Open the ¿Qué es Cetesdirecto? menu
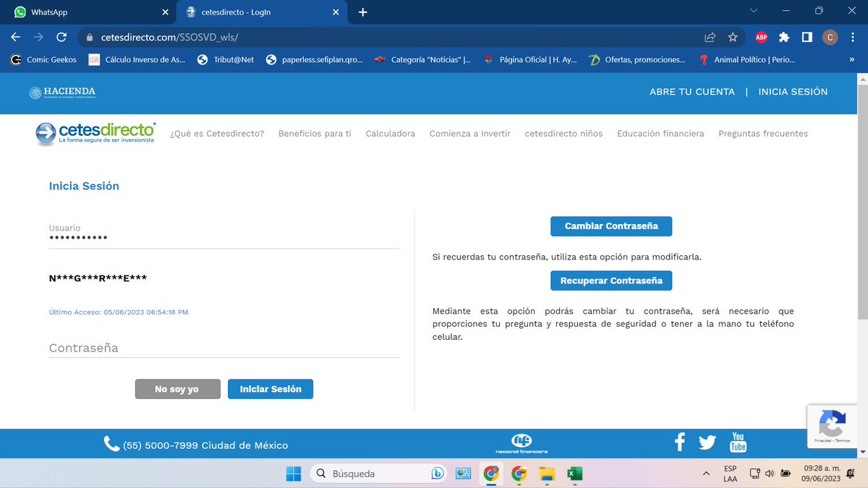The width and height of the screenshot is (868, 488). pos(217,134)
